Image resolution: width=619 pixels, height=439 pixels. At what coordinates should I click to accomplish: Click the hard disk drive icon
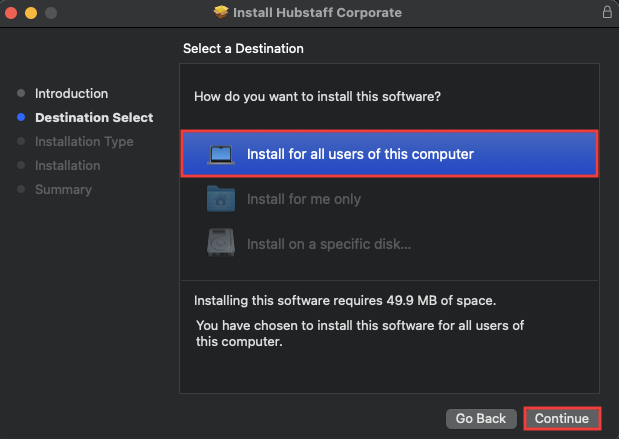pyautogui.click(x=221, y=243)
